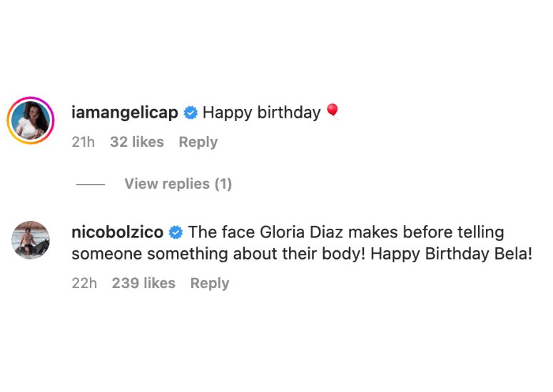Click the 'Happy birthday' comment text
The image size is (553, 392).
pos(261,113)
